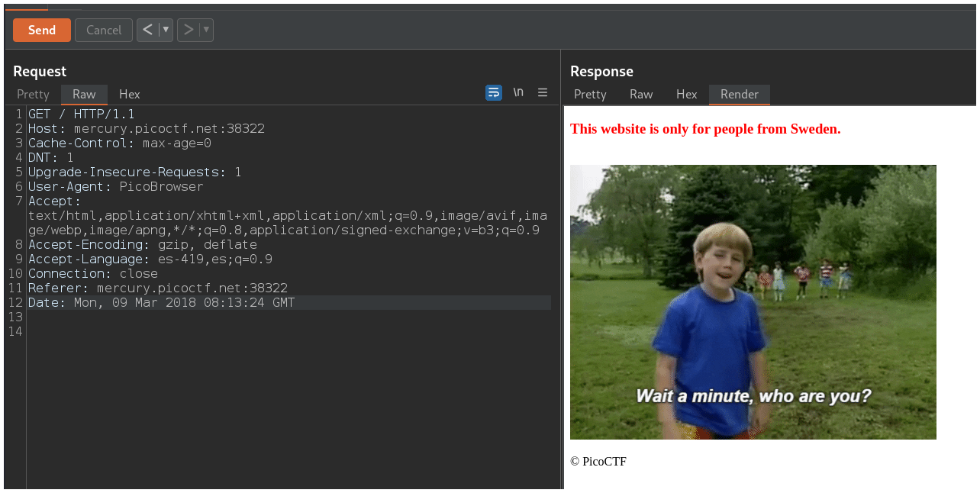Go back to previous request with left arrow

tap(147, 30)
